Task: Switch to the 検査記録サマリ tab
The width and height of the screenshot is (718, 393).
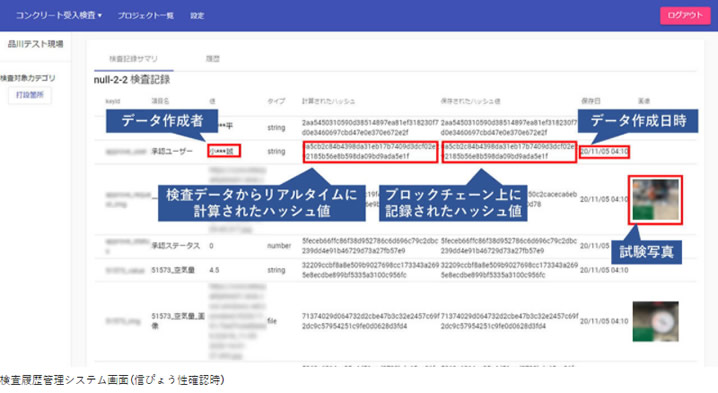Action: pyautogui.click(x=133, y=59)
